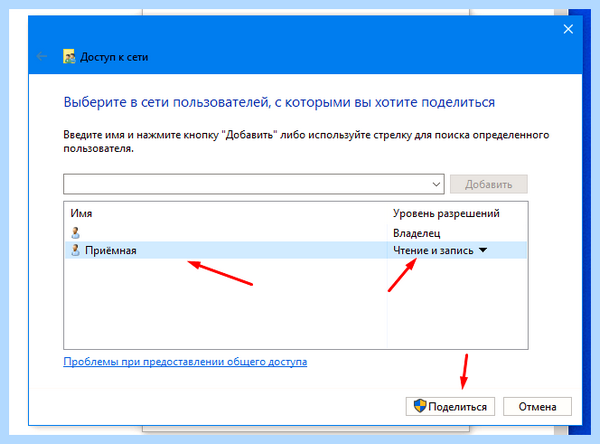The width and height of the screenshot is (600, 444).
Task: Click the Отмена button
Action: (x=537, y=406)
